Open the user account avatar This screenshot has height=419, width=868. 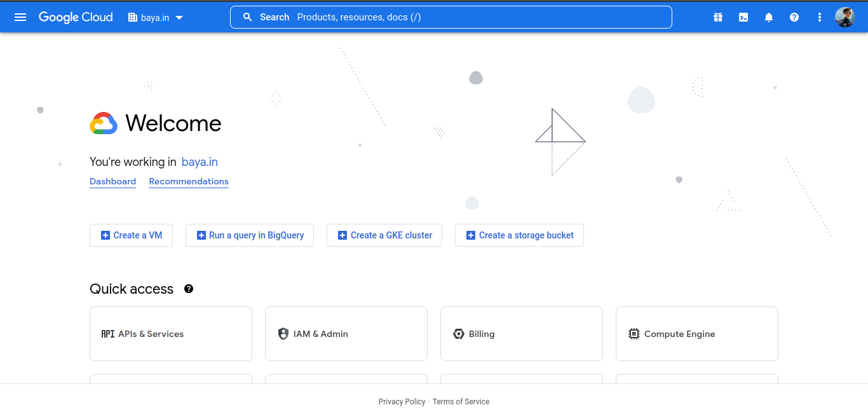[844, 17]
